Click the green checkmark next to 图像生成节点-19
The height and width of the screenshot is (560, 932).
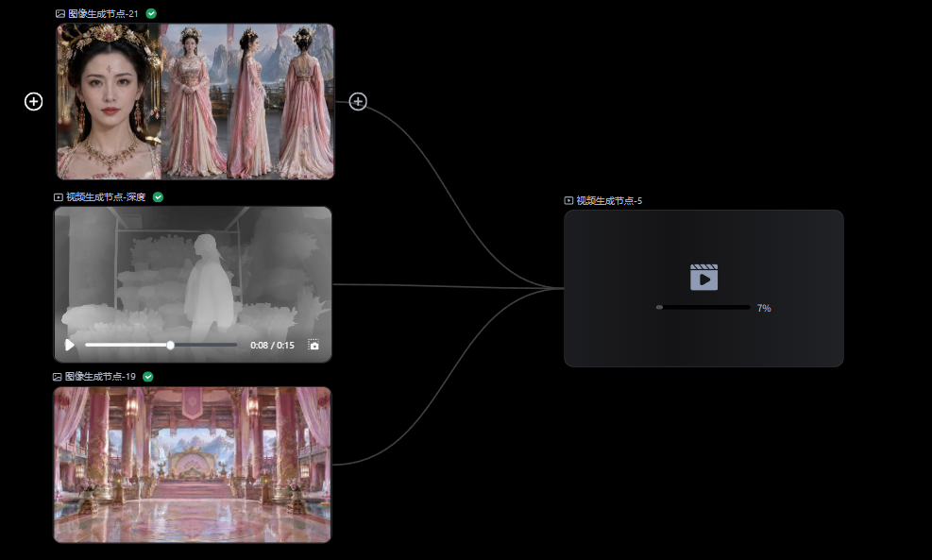pos(148,376)
